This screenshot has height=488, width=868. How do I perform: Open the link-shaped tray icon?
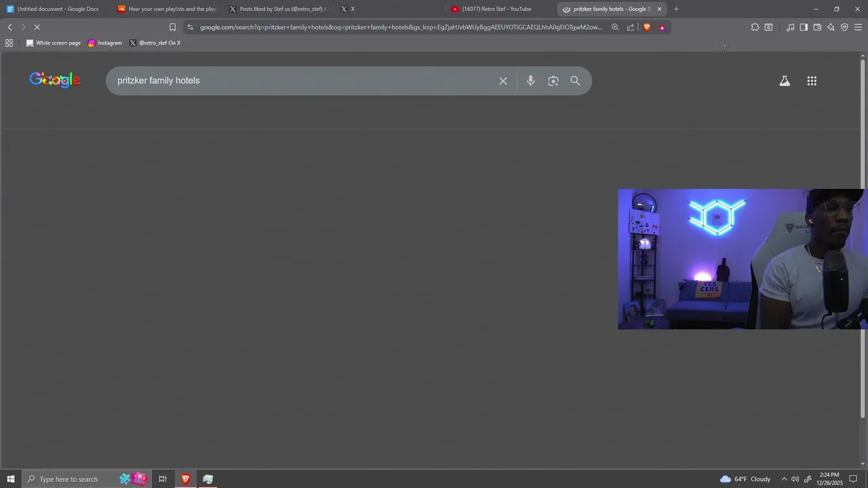pos(807,479)
